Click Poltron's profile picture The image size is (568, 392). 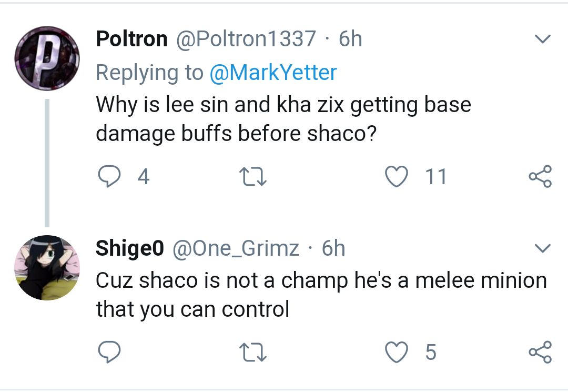pyautogui.click(x=47, y=57)
